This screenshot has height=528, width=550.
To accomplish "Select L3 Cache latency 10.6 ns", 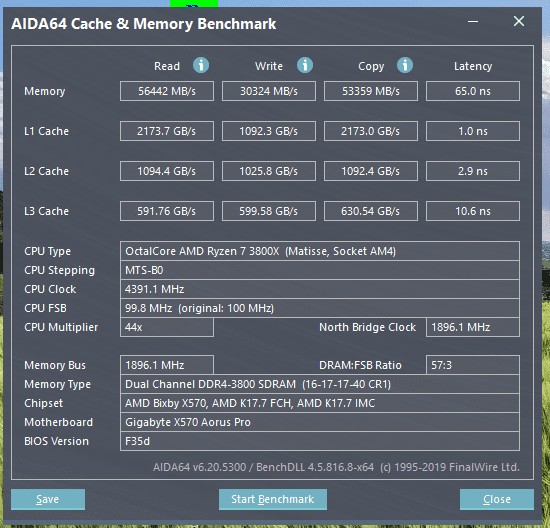I will [473, 211].
